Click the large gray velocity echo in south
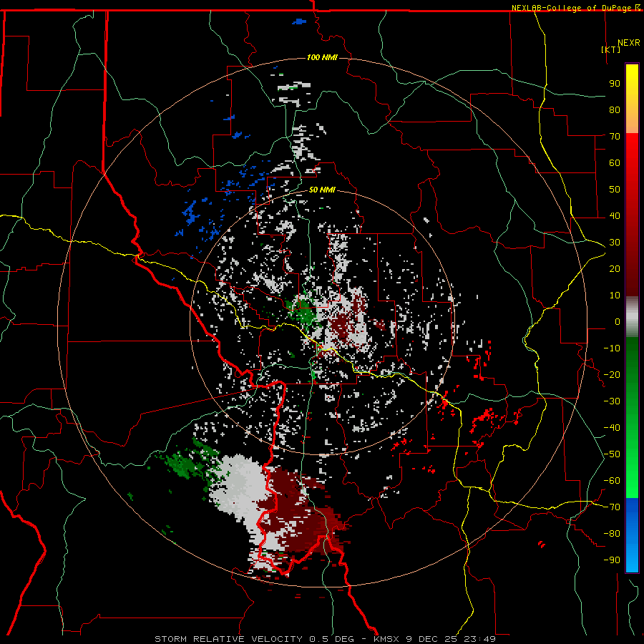Screen dimensions: 644x644 [x=240, y=488]
